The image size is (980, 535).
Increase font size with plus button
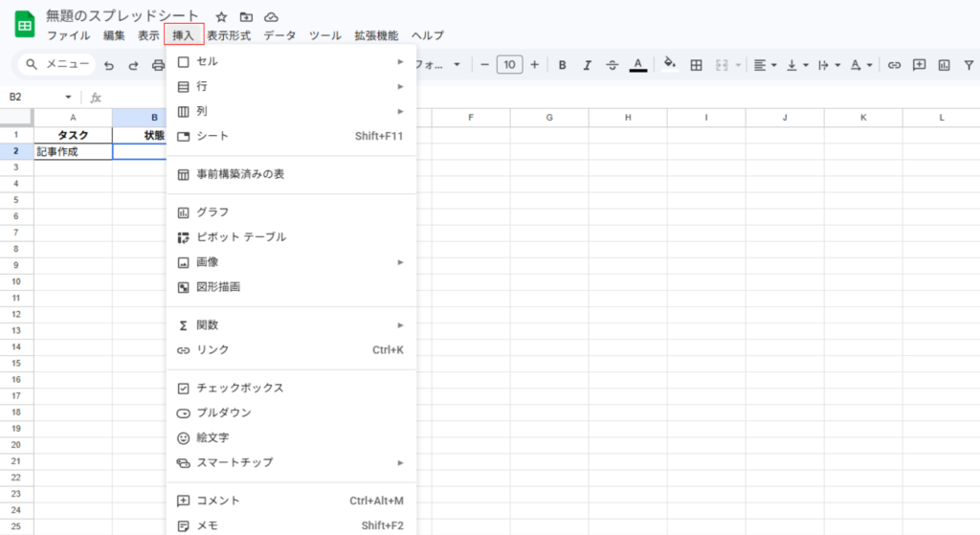(534, 64)
